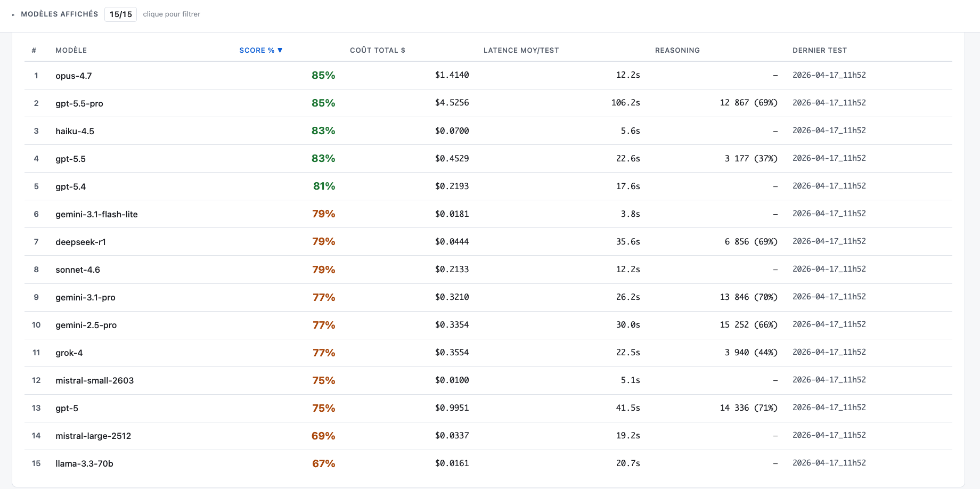Screen dimensions: 980x489
Task: Sort by Dernier test column header
Action: pos(820,50)
